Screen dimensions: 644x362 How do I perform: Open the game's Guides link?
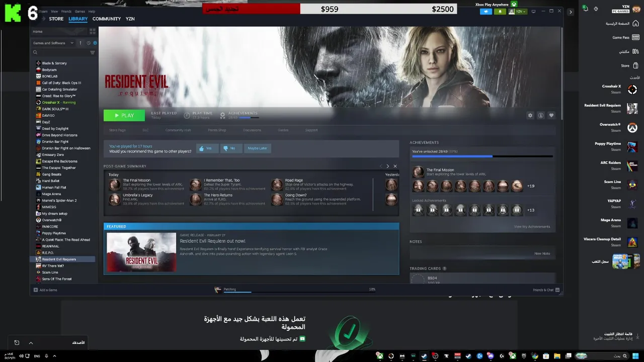(x=283, y=130)
